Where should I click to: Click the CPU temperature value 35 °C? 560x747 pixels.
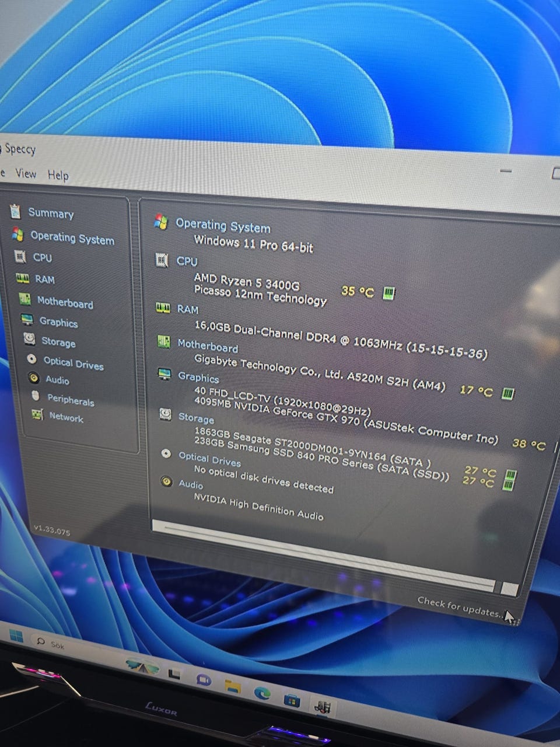(357, 291)
